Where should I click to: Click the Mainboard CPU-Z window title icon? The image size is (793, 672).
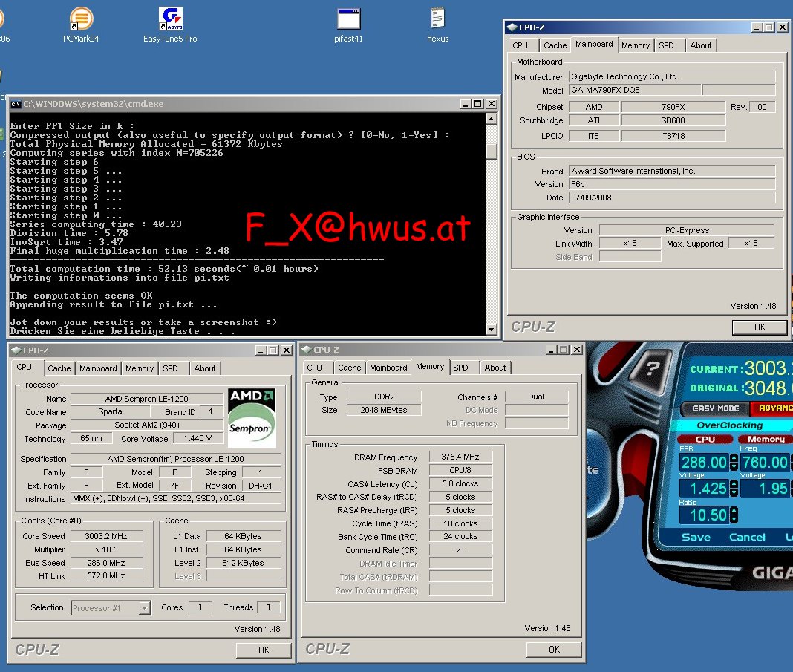click(x=512, y=27)
